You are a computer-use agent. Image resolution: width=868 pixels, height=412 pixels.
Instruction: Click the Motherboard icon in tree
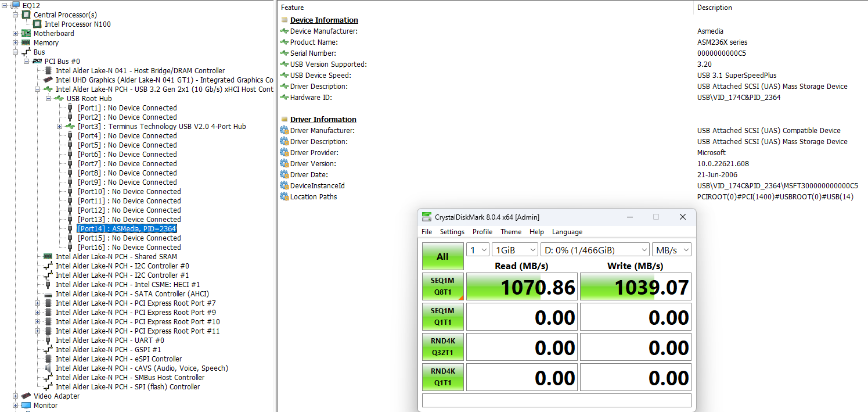click(x=26, y=33)
